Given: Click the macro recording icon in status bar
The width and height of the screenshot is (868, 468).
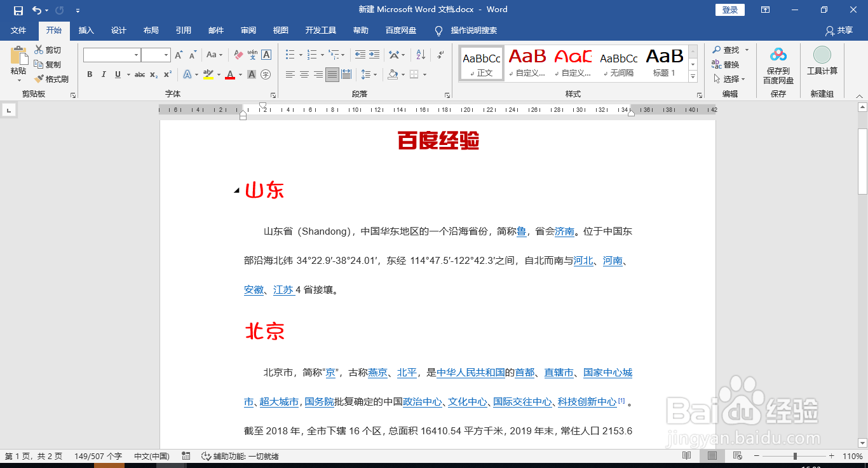Looking at the screenshot, I should (x=186, y=456).
